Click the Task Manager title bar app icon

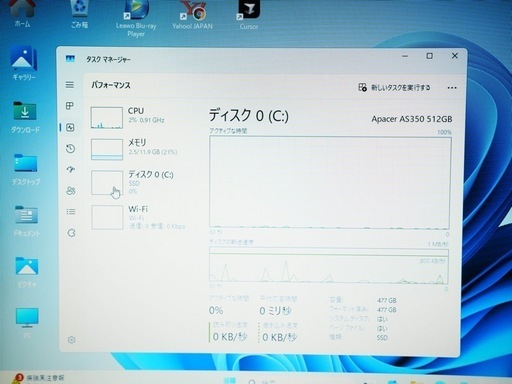[70, 59]
